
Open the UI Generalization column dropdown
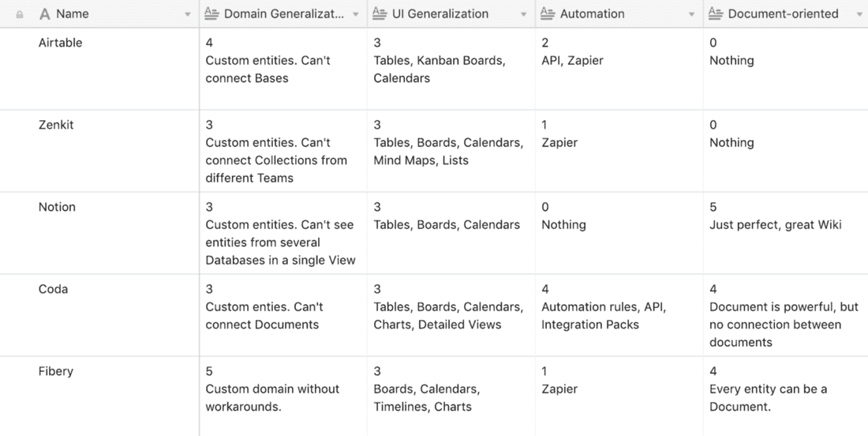point(524,14)
